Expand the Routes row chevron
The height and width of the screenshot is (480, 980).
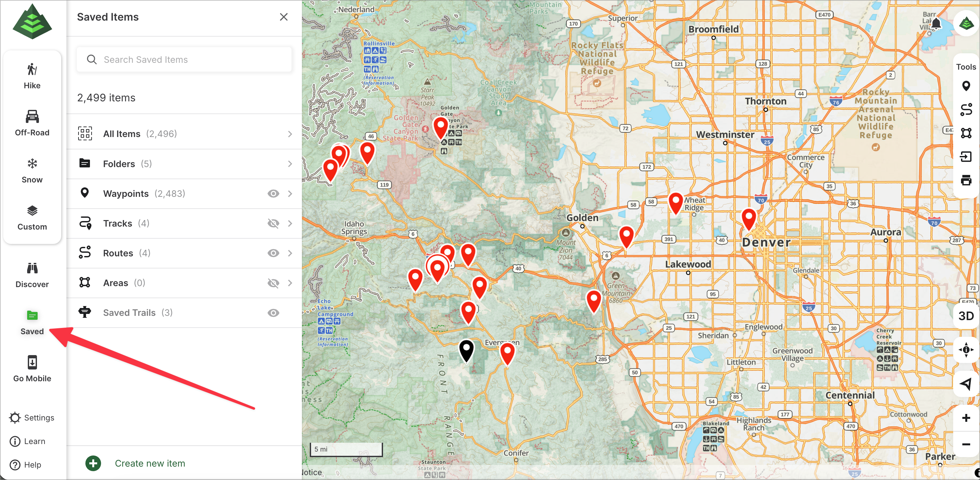tap(290, 253)
